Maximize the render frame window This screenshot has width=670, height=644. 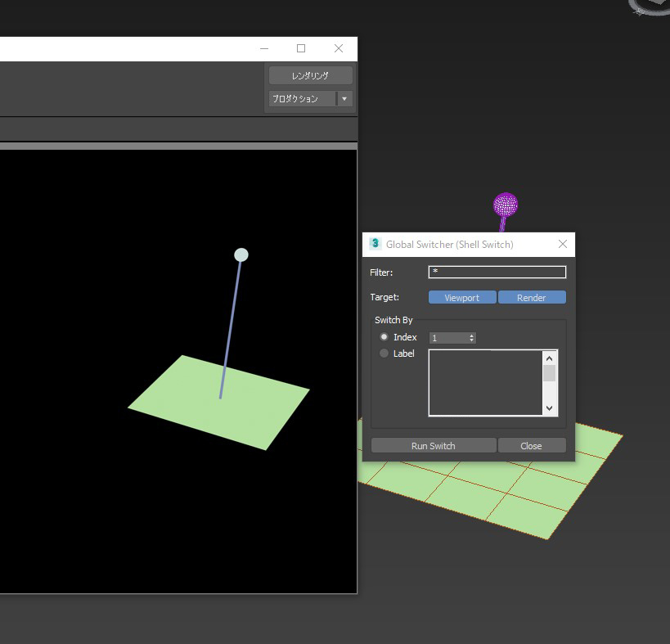coord(301,48)
